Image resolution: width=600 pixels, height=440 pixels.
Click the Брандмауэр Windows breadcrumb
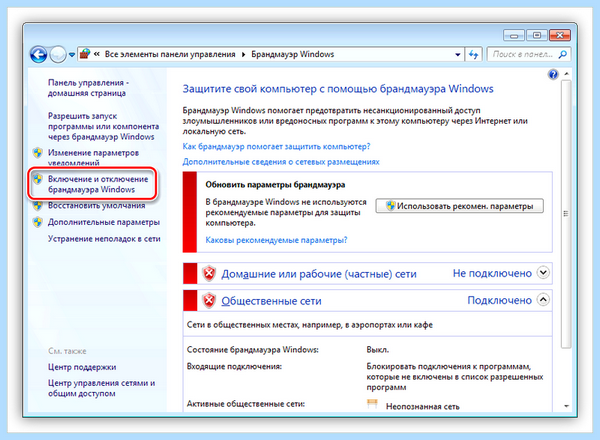tap(292, 54)
